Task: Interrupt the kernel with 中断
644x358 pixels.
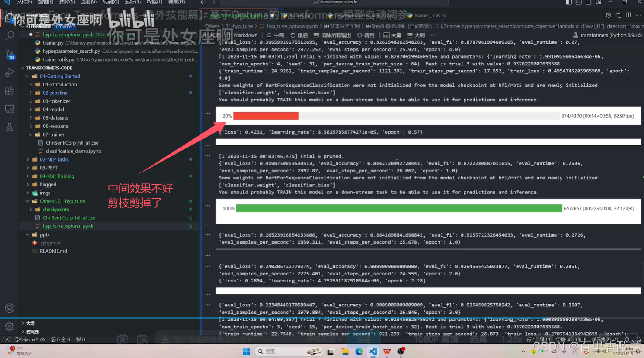Action: pos(275,35)
